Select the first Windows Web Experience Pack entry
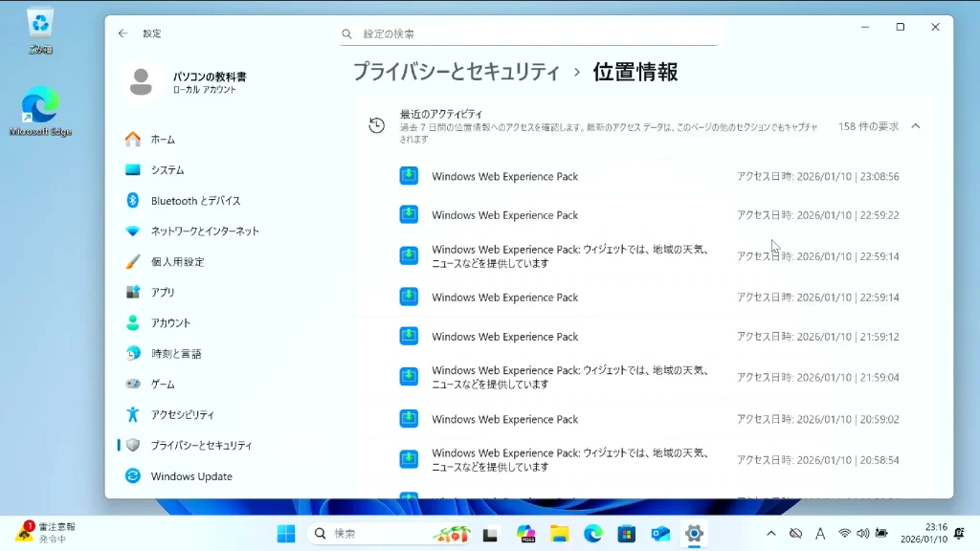This screenshot has width=980, height=551. (x=504, y=177)
